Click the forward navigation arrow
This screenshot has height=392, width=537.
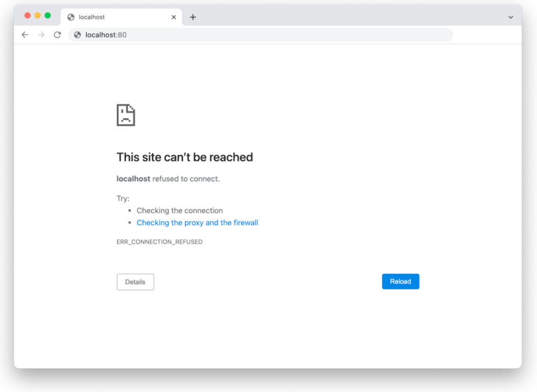tap(41, 35)
